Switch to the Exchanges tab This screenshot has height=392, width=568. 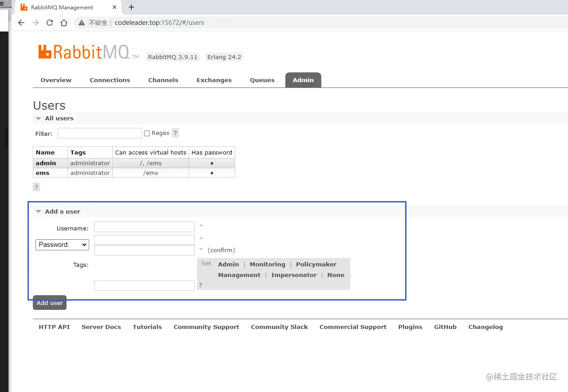[214, 80]
